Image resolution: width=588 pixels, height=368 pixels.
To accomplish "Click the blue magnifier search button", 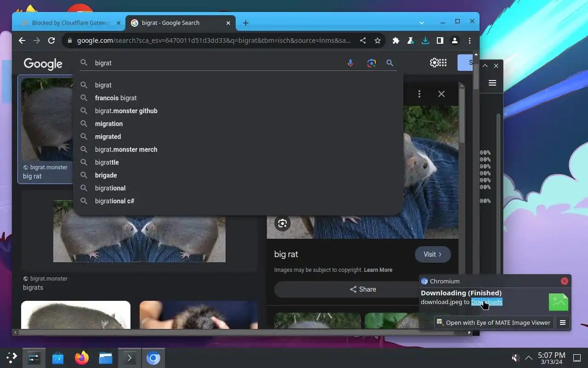I will click(x=390, y=63).
